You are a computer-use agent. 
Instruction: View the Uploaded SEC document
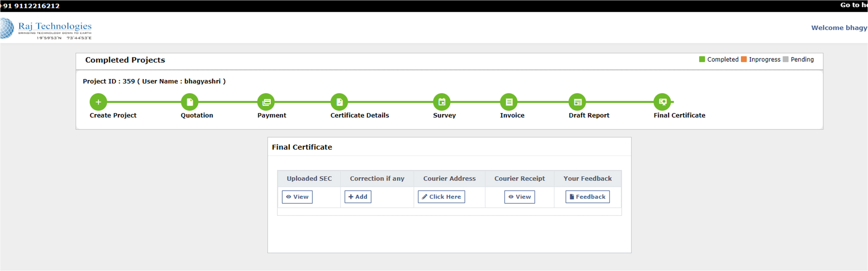pos(297,197)
